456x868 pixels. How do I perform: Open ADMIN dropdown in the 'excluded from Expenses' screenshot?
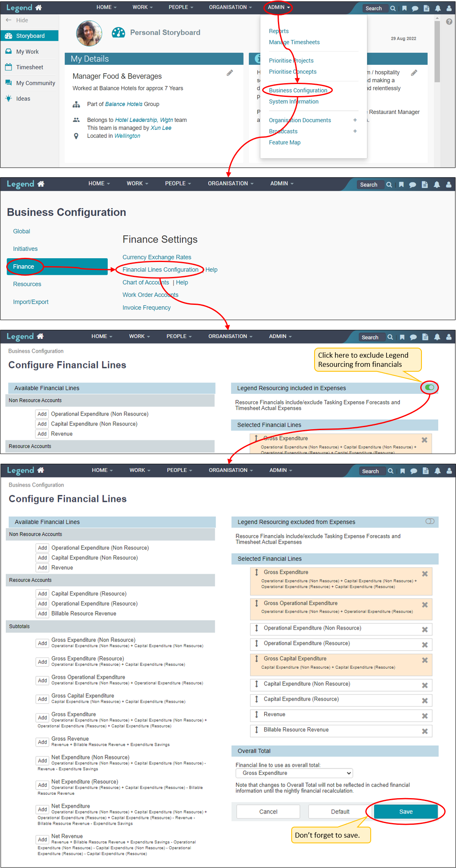point(281,470)
